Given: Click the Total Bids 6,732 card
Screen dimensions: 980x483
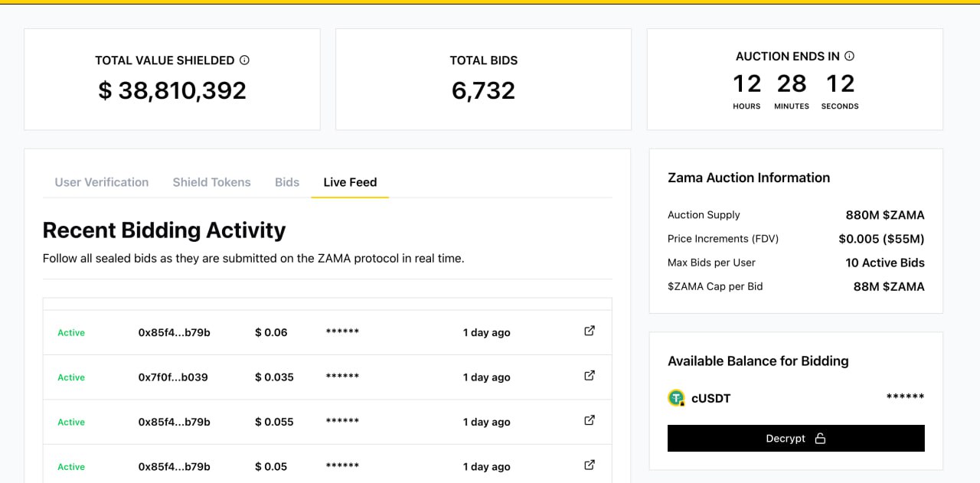Looking at the screenshot, I should [x=483, y=80].
